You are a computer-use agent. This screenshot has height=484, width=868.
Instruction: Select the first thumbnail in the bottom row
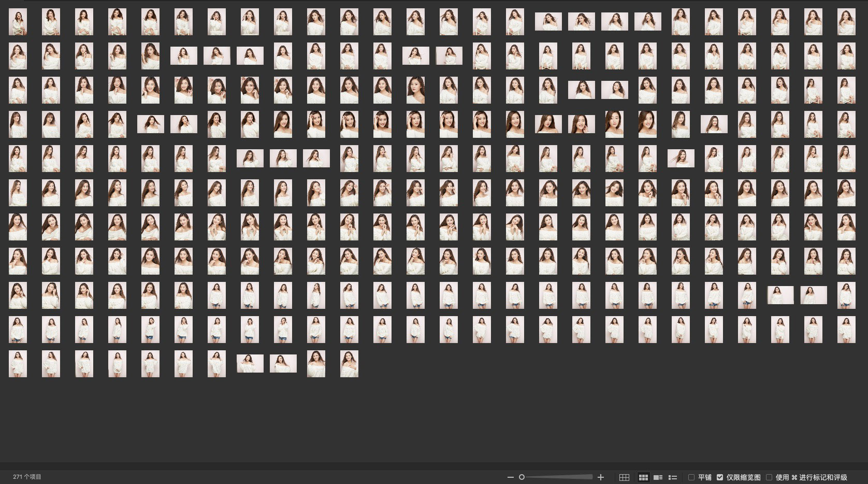(x=18, y=364)
